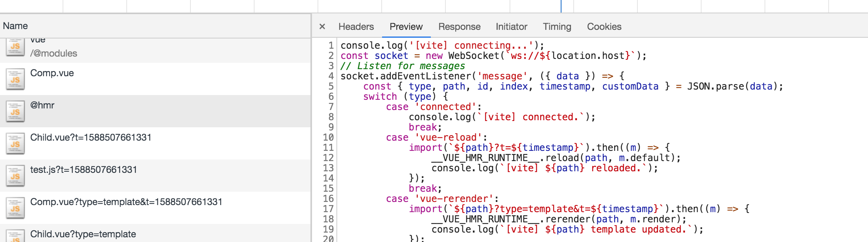Open the Response tab
The height and width of the screenshot is (242, 868).
(460, 26)
